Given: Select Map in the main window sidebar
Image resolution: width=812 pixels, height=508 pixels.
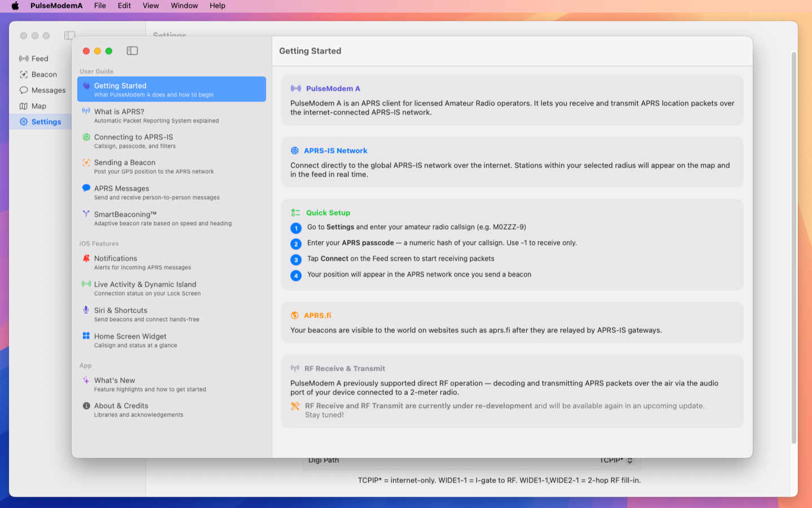Looking at the screenshot, I should coord(40,106).
